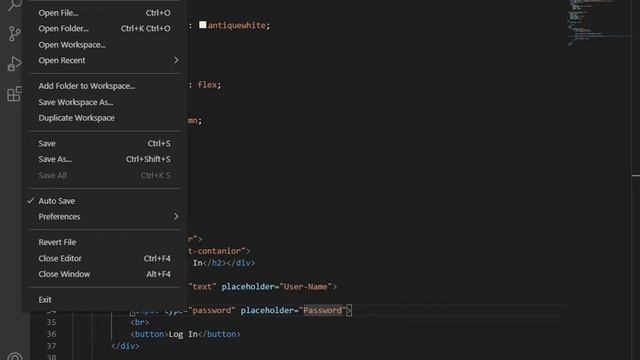Image resolution: width=640 pixels, height=360 pixels.
Task: Click the "User-Name" placeholder text in code
Action: (x=306, y=287)
